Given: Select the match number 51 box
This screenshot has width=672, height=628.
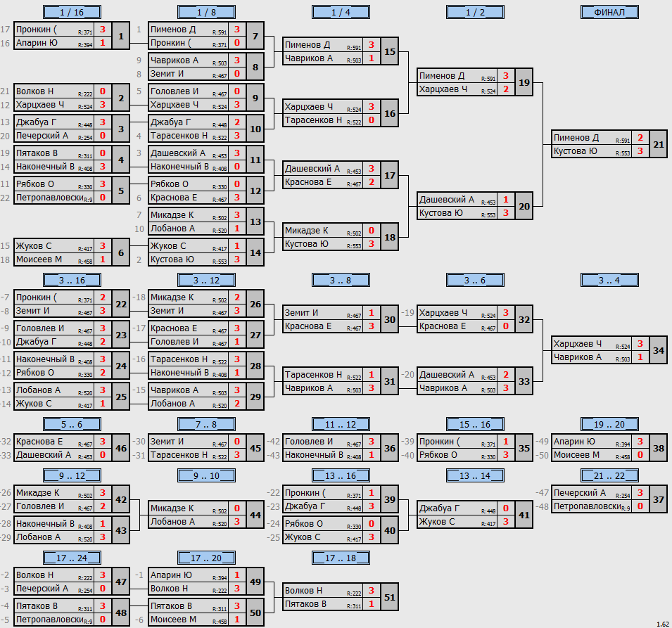Looking at the screenshot, I should (390, 597).
